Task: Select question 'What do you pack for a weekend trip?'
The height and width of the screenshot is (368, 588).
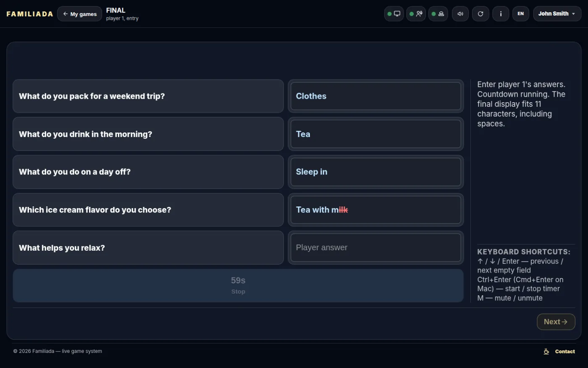Action: point(148,96)
